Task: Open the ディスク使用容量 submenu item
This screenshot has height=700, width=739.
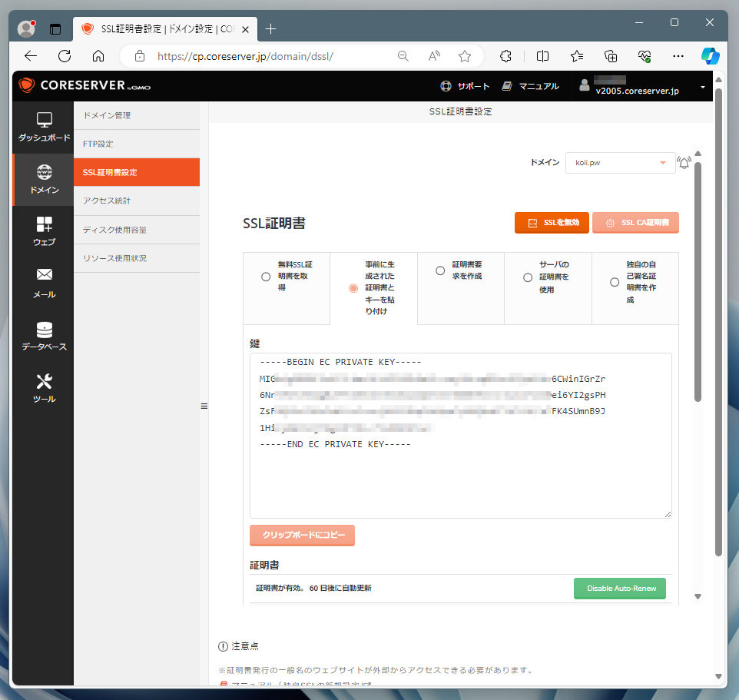Action: point(137,230)
